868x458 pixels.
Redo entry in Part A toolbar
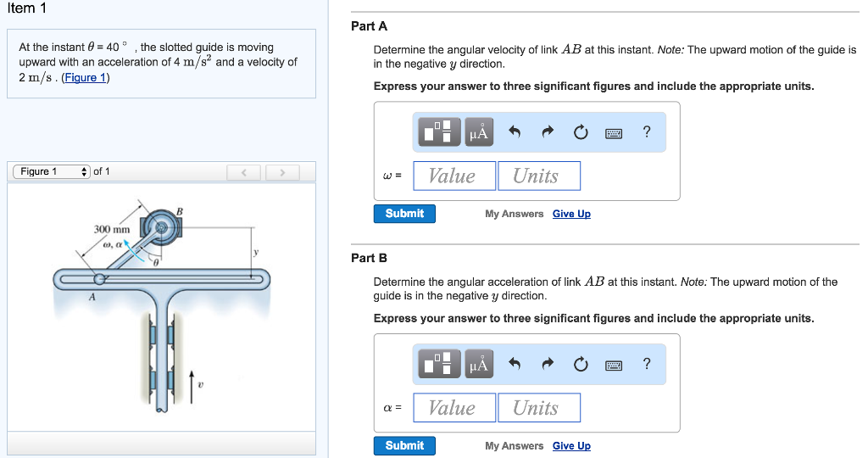tap(548, 131)
